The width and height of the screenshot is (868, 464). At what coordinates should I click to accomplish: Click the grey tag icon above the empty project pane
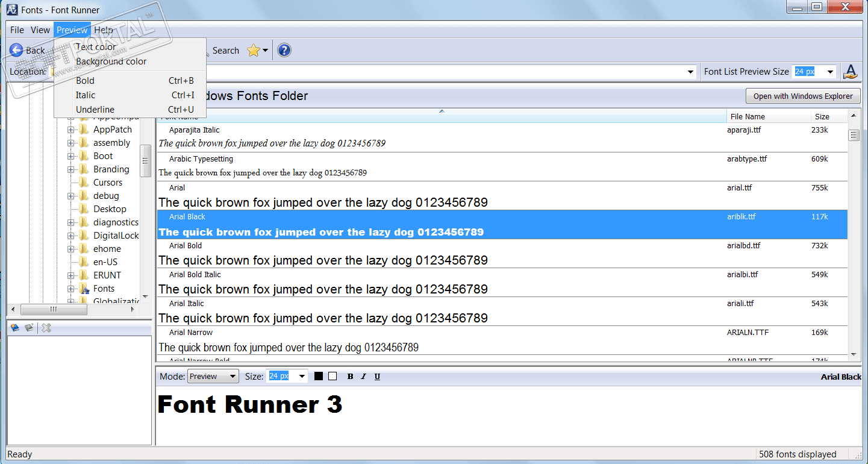pos(29,328)
